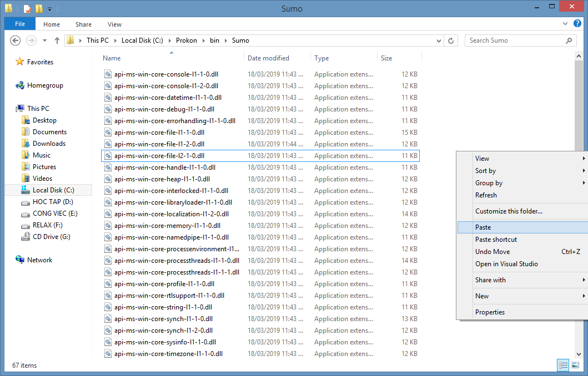Open Help via question mark icon

point(577,24)
